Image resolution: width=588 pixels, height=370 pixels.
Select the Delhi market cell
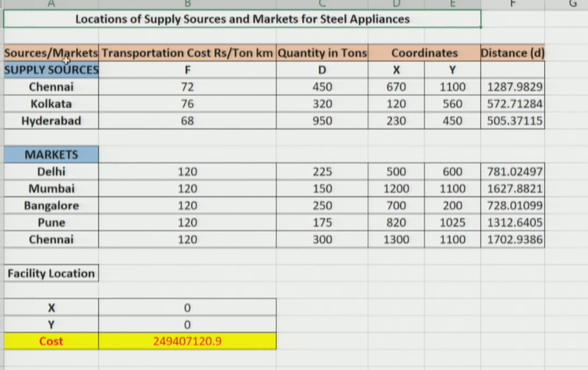(51, 172)
